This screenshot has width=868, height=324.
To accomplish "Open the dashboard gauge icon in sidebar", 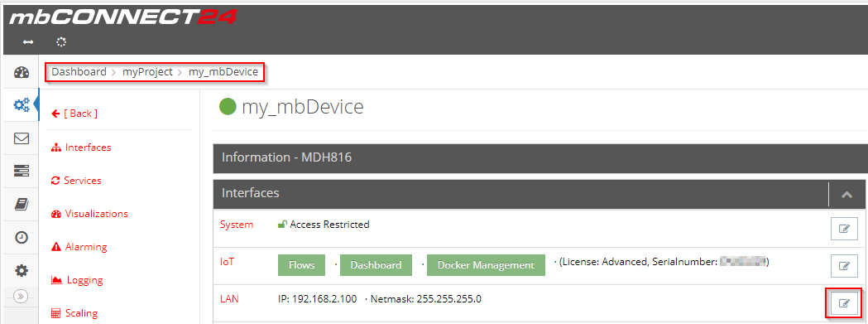I will pyautogui.click(x=21, y=73).
